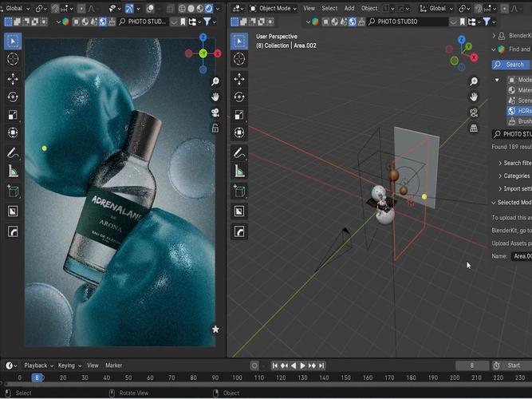Click the pan hand icon in the left viewport
The image size is (532, 399).
click(x=215, y=97)
